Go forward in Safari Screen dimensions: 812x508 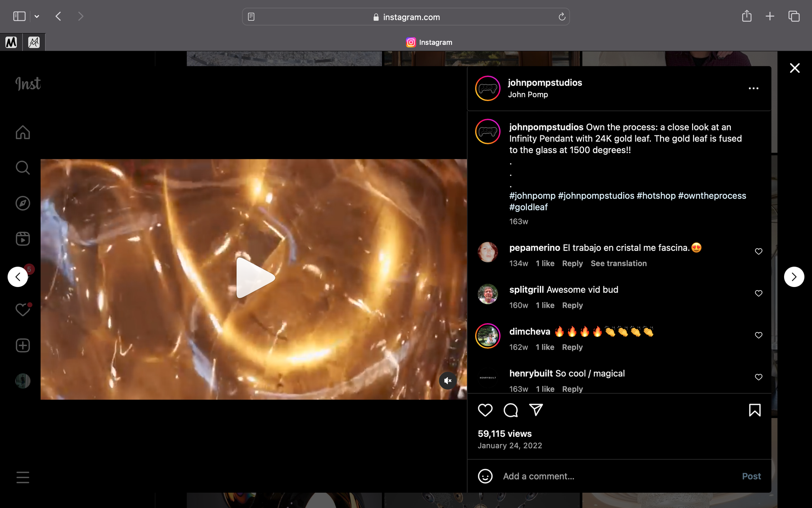point(81,16)
